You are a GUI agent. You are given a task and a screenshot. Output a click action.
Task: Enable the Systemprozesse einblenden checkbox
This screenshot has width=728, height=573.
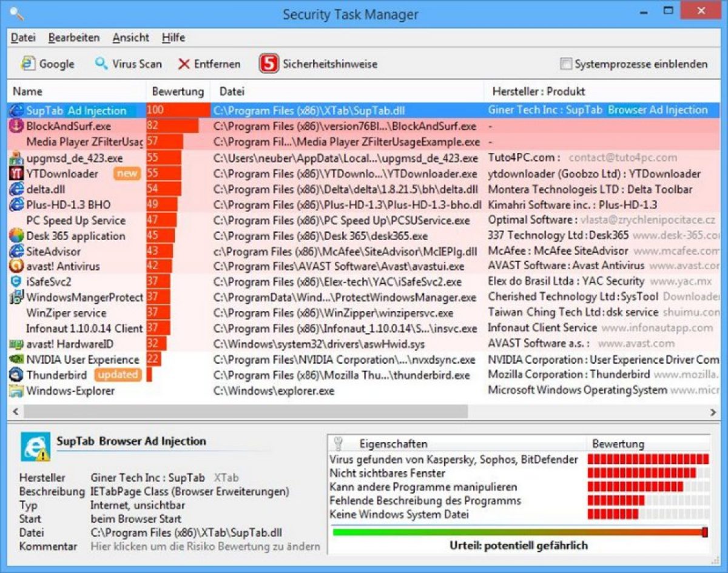point(566,63)
